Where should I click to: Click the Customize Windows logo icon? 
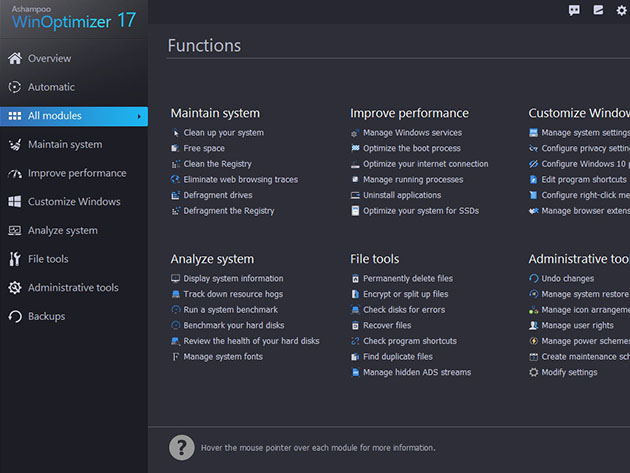click(15, 202)
